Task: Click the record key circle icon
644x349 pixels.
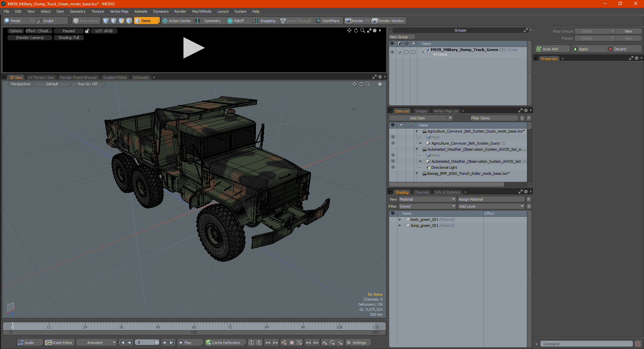Action: tap(292, 343)
